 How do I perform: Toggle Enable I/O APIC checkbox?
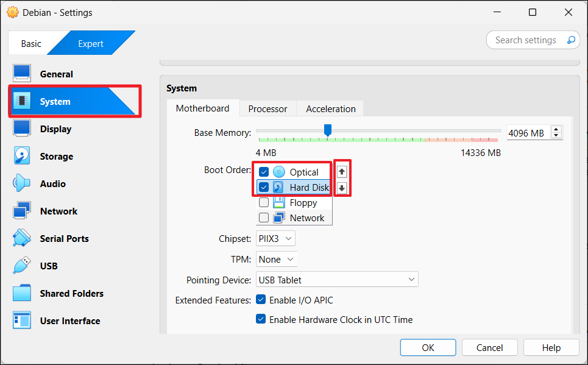click(x=261, y=300)
